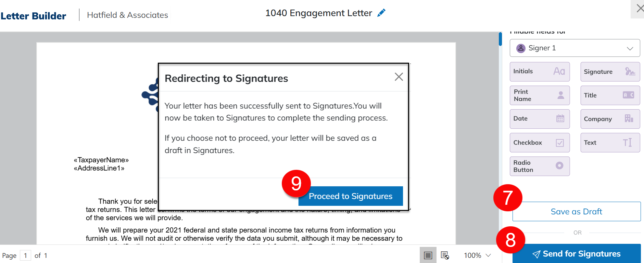Add a Checkbox field

[x=539, y=142]
